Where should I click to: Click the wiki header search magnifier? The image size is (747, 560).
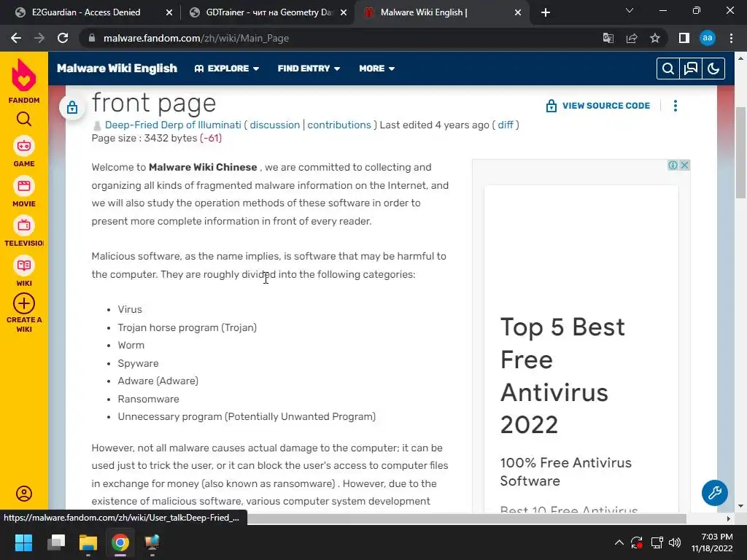(668, 69)
